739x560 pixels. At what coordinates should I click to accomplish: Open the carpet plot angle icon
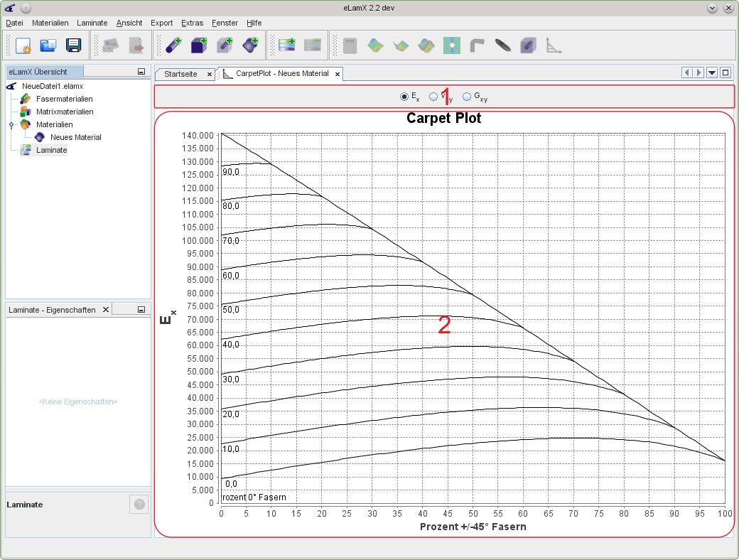tap(554, 45)
